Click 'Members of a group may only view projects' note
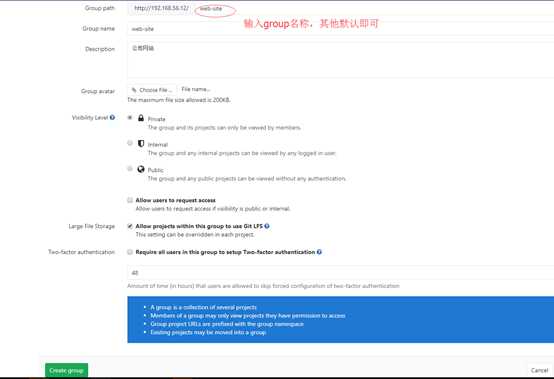The image size is (554, 379). pyautogui.click(x=248, y=315)
